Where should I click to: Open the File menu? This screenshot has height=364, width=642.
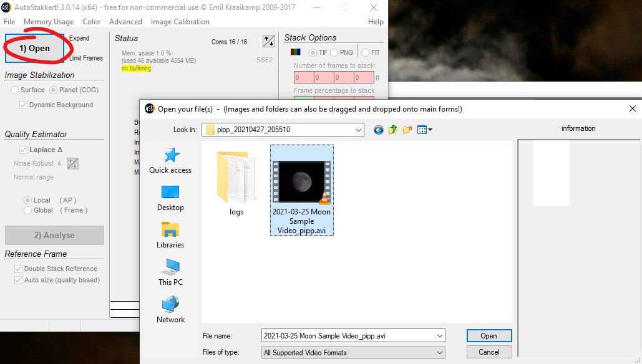(9, 22)
